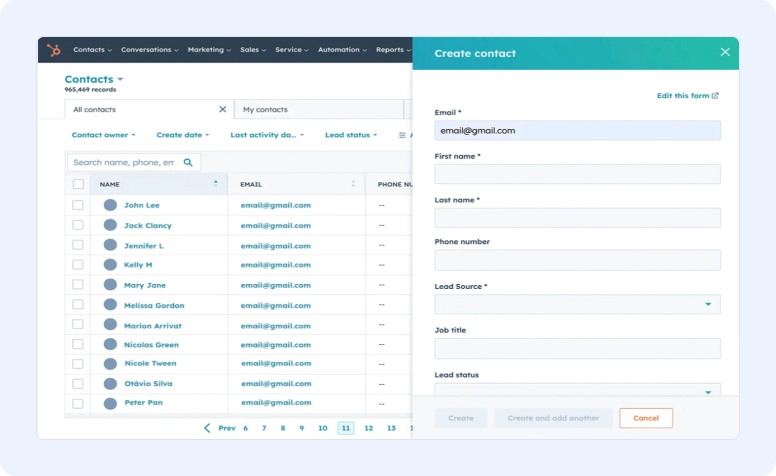Open the Lead Source dropdown field
The width and height of the screenshot is (776, 476).
point(577,304)
